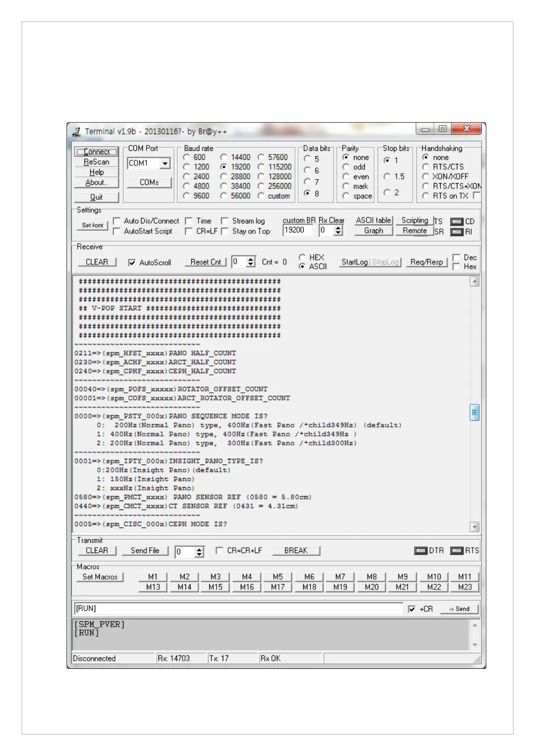Image resolution: width=535 pixels, height=756 pixels.
Task: Decrease the Transmit delay spinner value
Action: (x=199, y=555)
